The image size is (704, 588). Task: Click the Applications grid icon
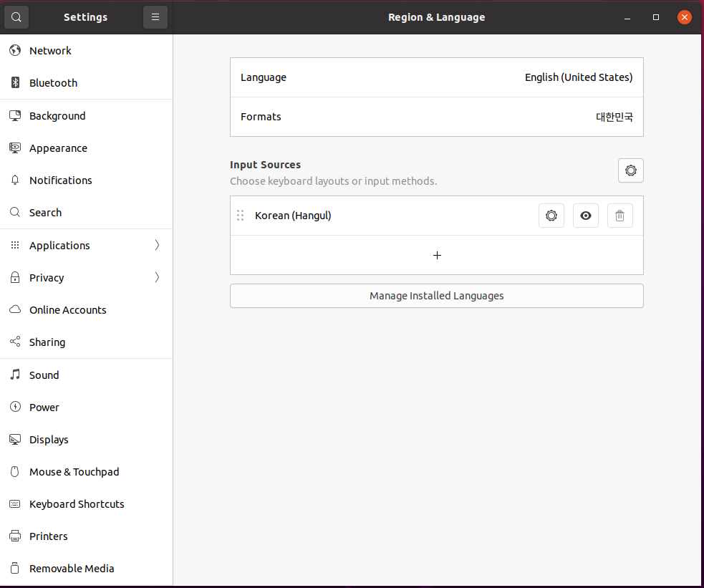[15, 245]
